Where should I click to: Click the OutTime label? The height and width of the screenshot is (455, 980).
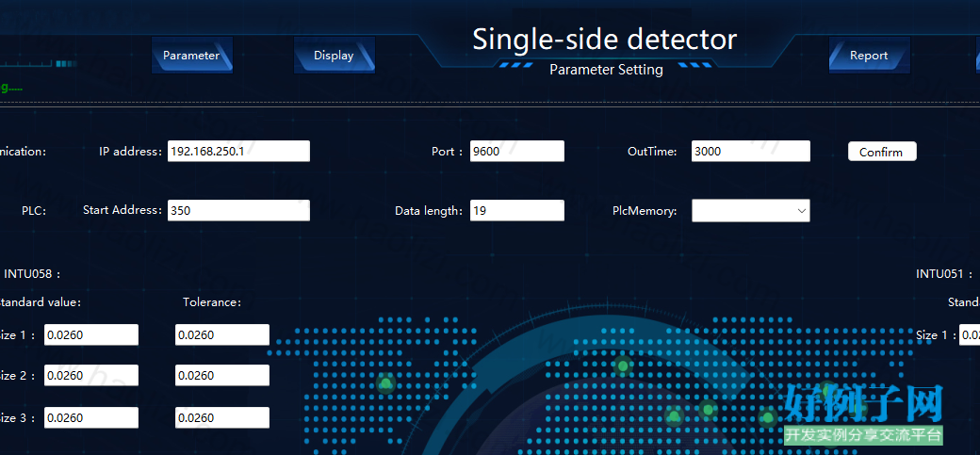coord(652,152)
